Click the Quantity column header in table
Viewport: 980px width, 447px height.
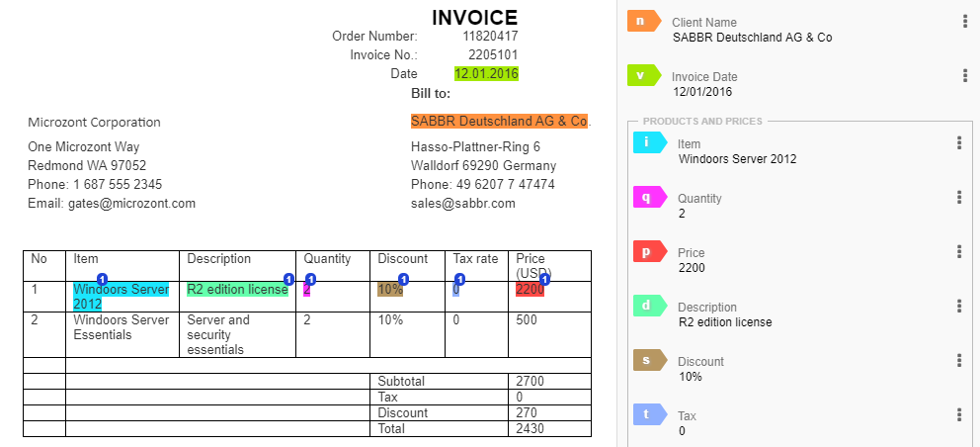point(328,258)
